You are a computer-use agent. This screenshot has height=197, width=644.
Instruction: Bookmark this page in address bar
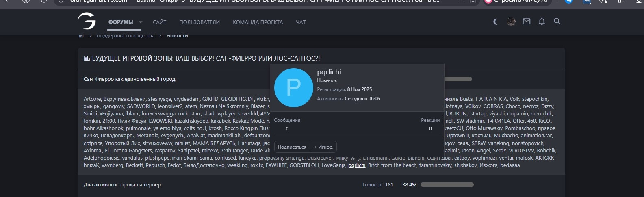pos(473,1)
